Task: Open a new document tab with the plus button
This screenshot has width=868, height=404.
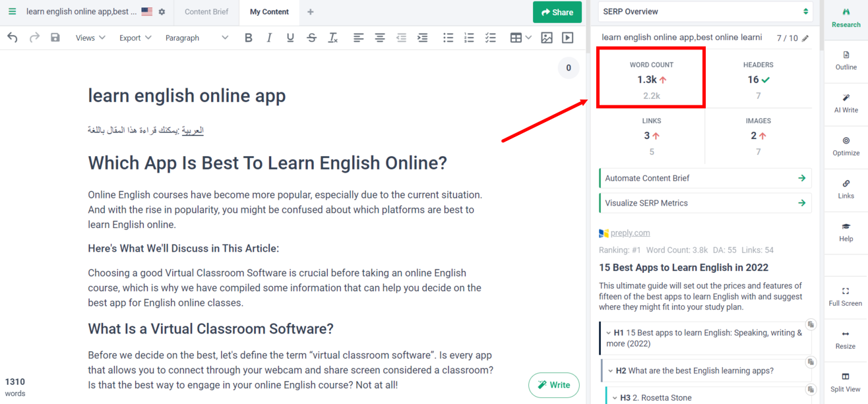Action: (x=310, y=11)
